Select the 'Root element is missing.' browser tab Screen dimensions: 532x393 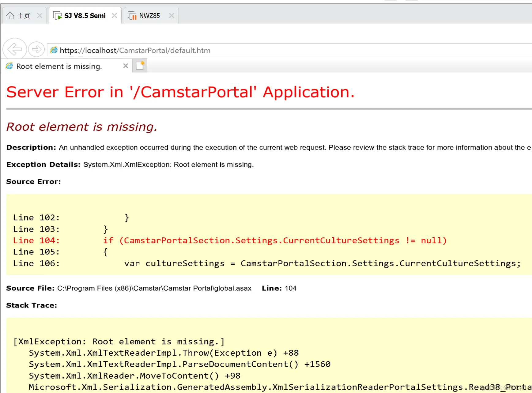click(x=67, y=66)
